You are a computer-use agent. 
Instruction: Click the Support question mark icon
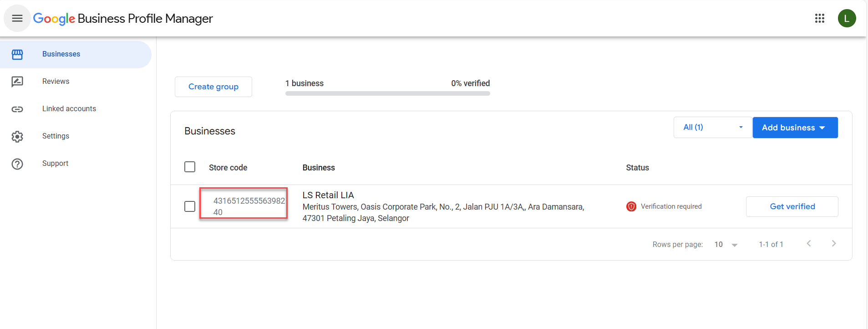click(x=17, y=164)
